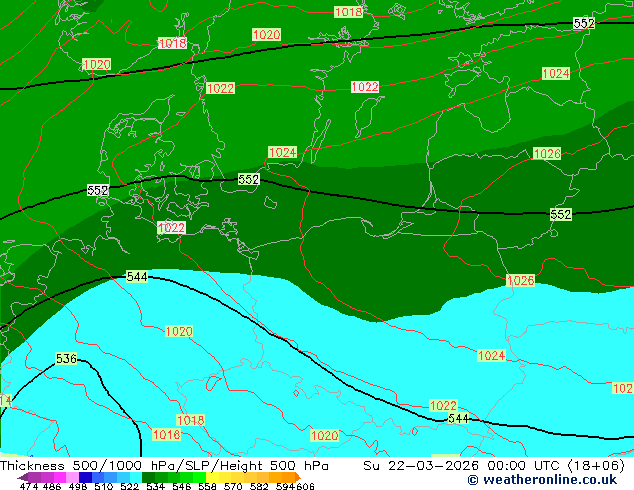Select the bright magenta swatch in the legend
Image resolution: width=634 pixels, height=490 pixels.
(59, 477)
